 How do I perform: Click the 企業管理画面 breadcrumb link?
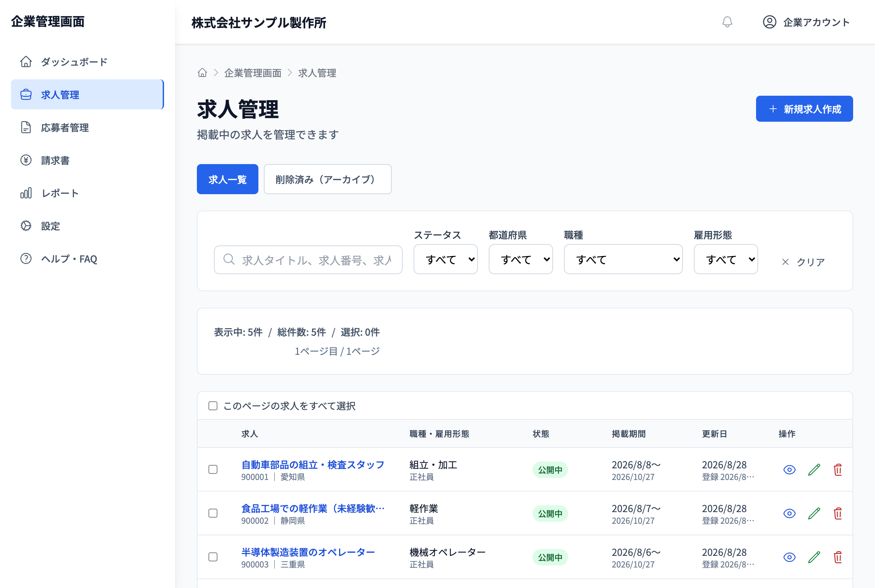[253, 73]
